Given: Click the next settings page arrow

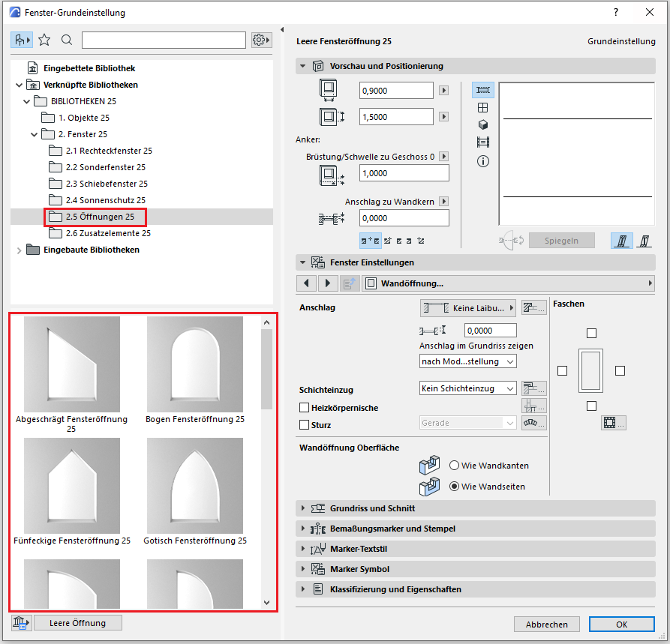Looking at the screenshot, I should point(329,283).
